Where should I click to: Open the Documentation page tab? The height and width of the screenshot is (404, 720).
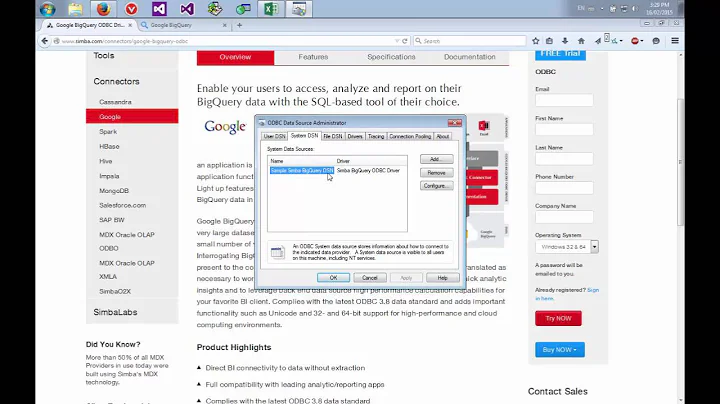469,57
